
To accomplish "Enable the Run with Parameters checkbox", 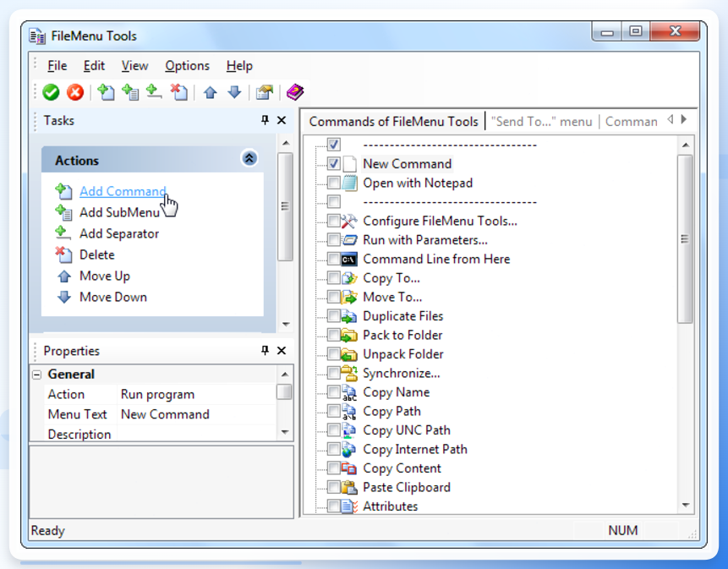I will (x=333, y=240).
